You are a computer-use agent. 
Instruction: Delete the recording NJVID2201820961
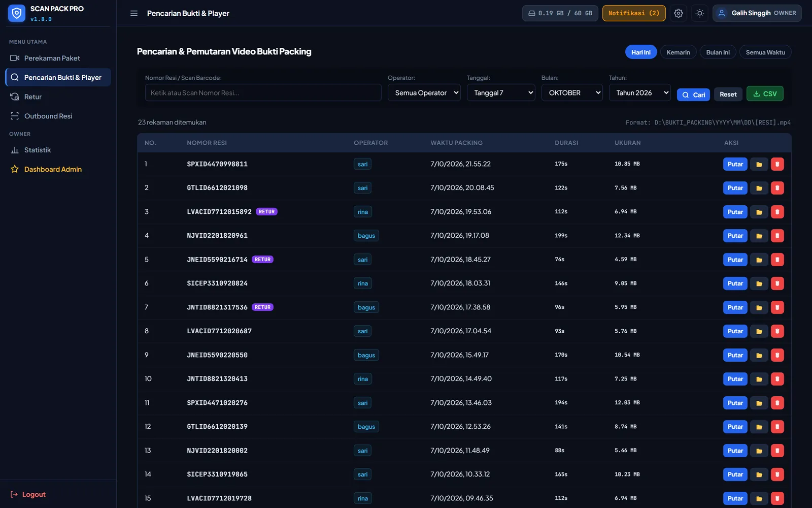coord(777,236)
